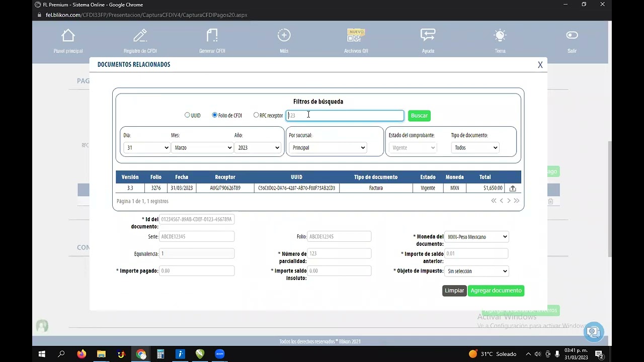Screen dimensions: 644x362
Task: Click the green Buscar button
Action: point(419,116)
